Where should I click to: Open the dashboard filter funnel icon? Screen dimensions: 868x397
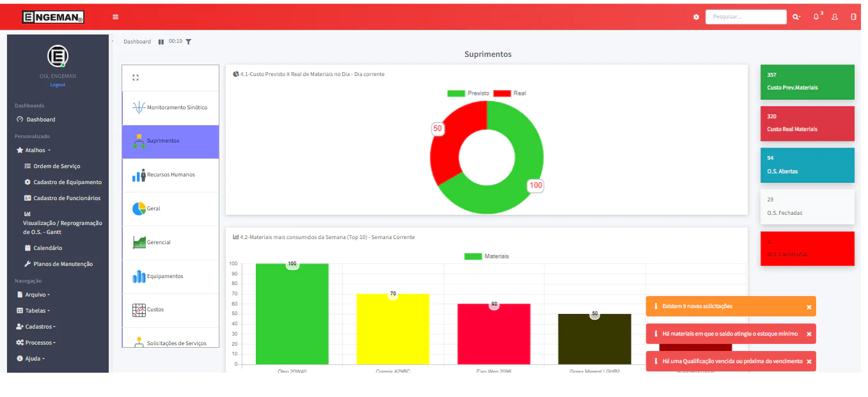[188, 42]
